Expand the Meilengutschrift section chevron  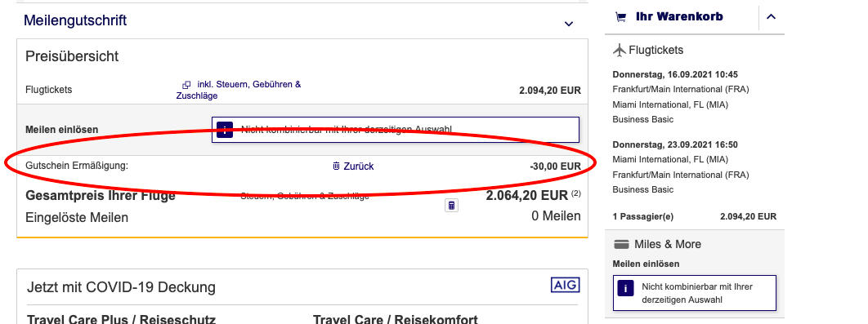tap(568, 24)
